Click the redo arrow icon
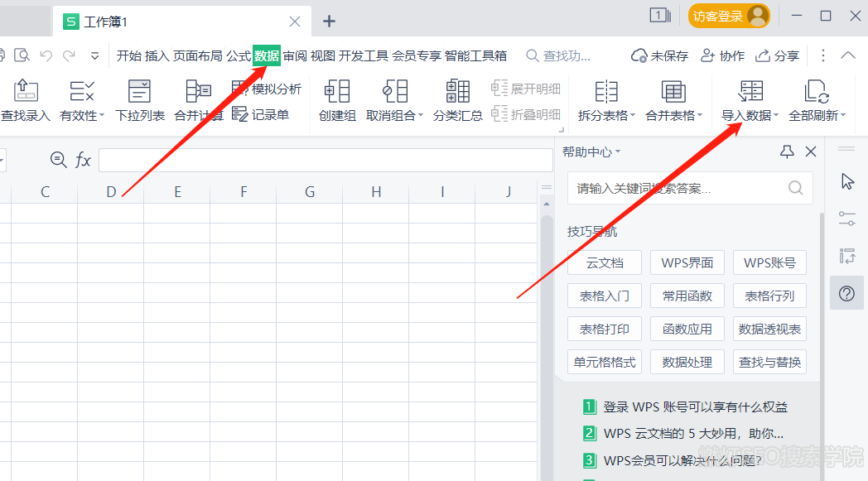This screenshot has height=481, width=868. 70,55
